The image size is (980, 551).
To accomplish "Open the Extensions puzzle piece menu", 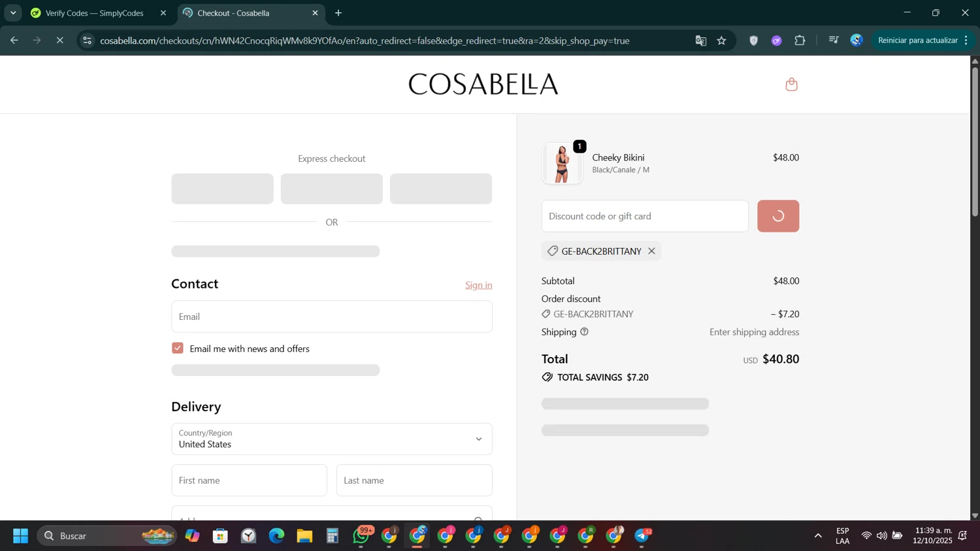I will (x=800, y=40).
